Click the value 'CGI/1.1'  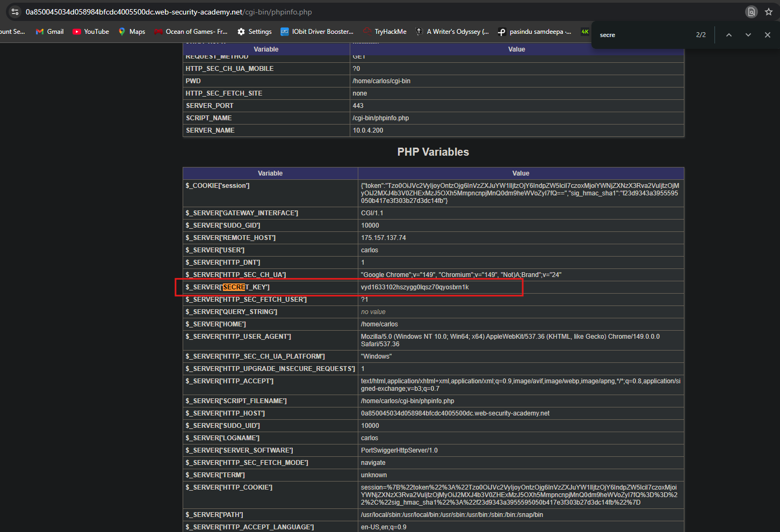(x=372, y=213)
